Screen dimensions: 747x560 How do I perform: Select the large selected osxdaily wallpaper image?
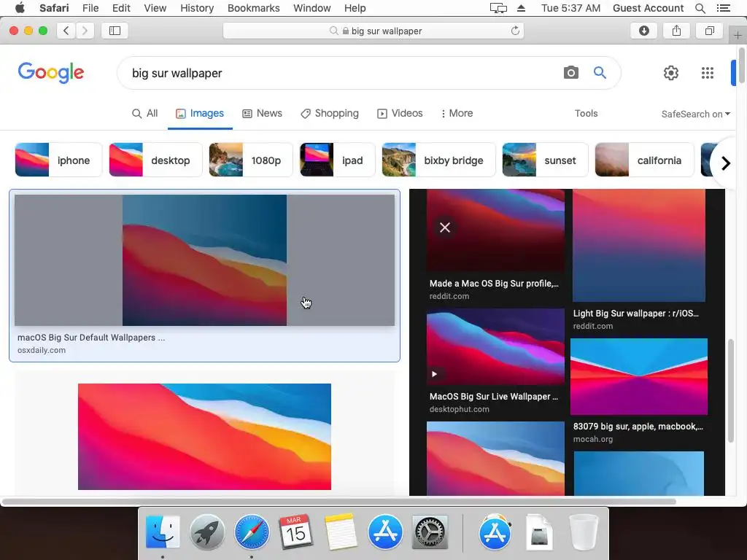[204, 260]
